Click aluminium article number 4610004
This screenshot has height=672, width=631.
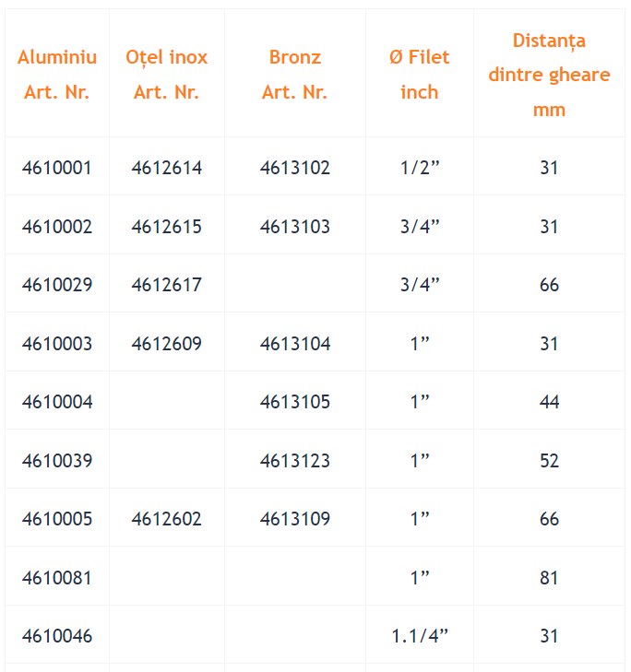(57, 402)
